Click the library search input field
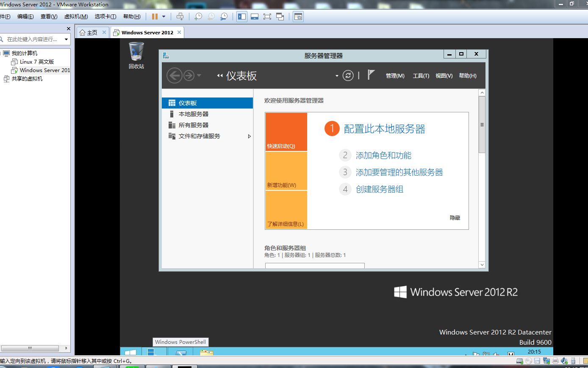588x368 pixels. point(32,39)
